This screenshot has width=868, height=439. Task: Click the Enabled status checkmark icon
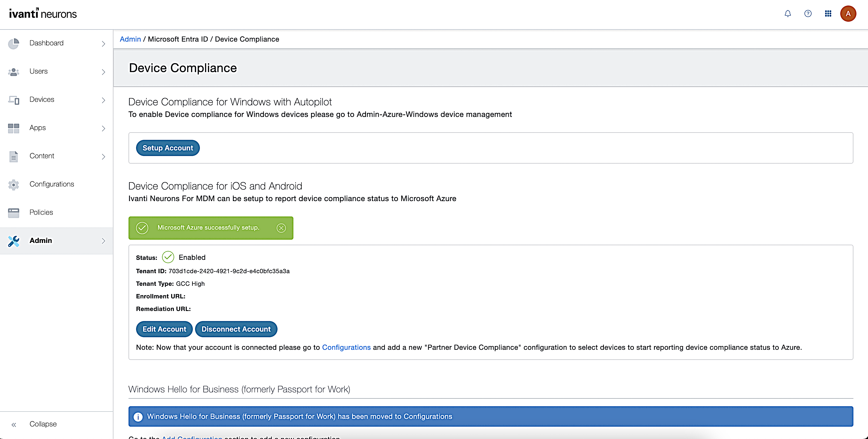pos(168,257)
